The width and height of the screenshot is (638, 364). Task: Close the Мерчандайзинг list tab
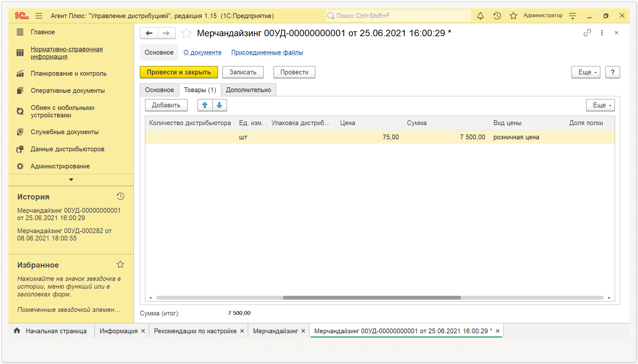click(x=303, y=331)
